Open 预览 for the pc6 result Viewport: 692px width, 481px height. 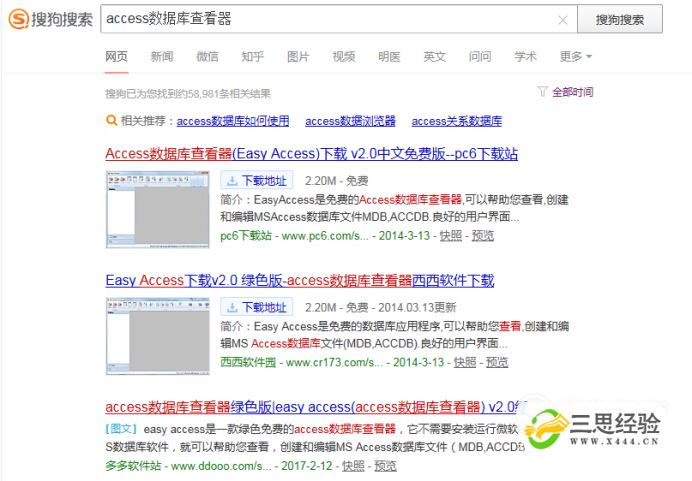pyautogui.click(x=483, y=236)
